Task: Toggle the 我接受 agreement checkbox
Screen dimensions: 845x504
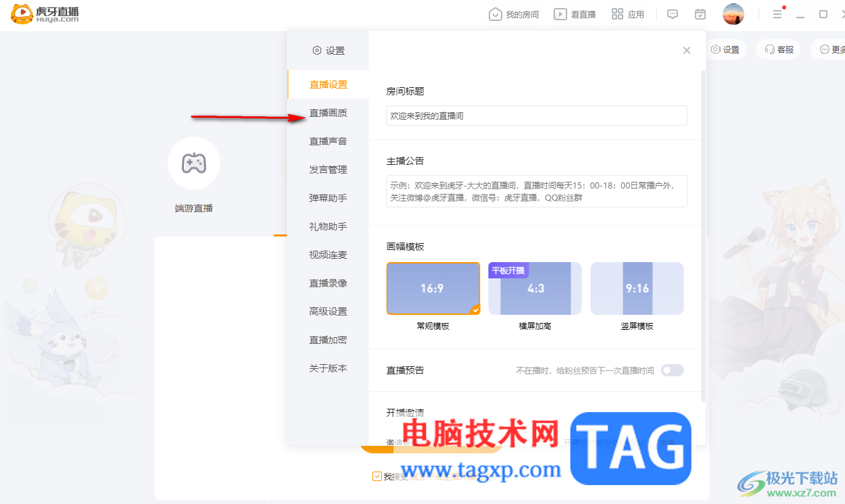Action: pos(377,476)
